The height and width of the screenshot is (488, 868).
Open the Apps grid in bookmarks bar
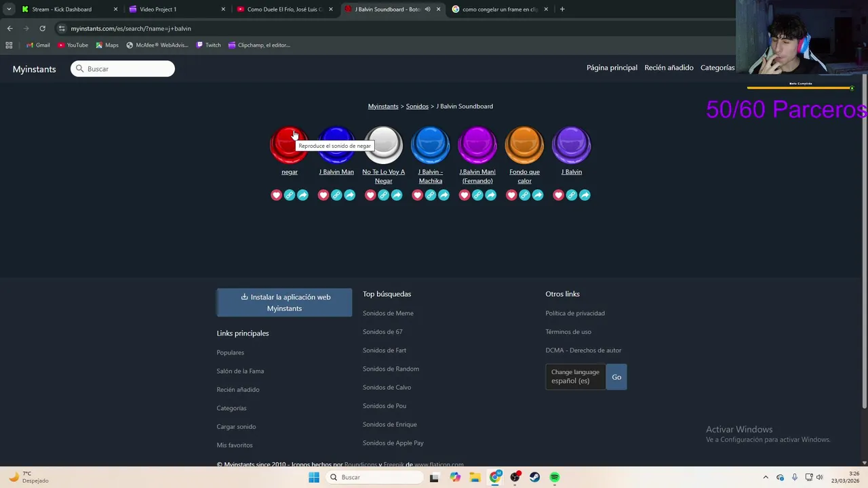(9, 45)
